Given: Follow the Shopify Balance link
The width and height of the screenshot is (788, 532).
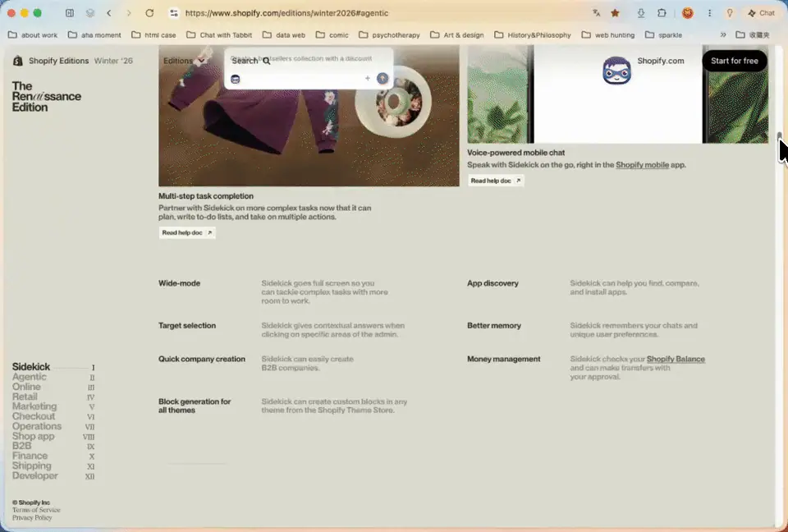Looking at the screenshot, I should click(676, 359).
